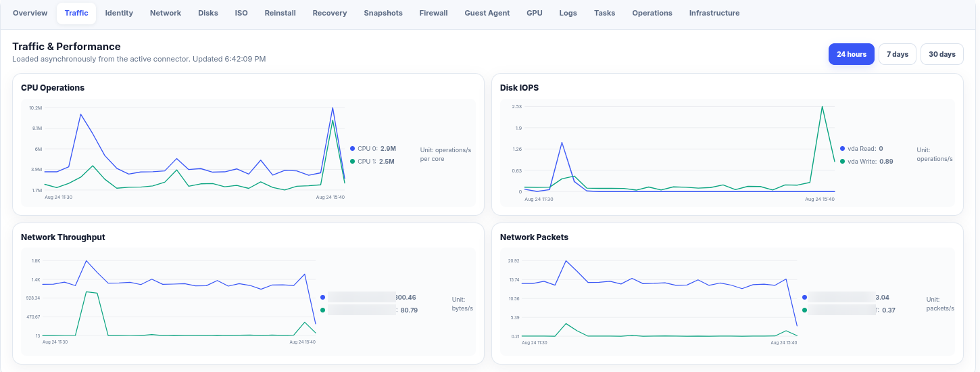
Task: Select the Guest Agent tab
Action: tap(487, 13)
